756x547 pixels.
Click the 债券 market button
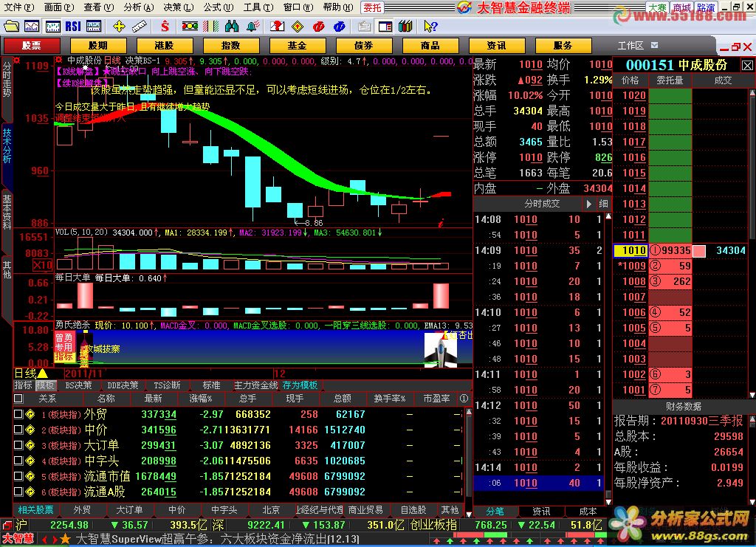pos(363,45)
